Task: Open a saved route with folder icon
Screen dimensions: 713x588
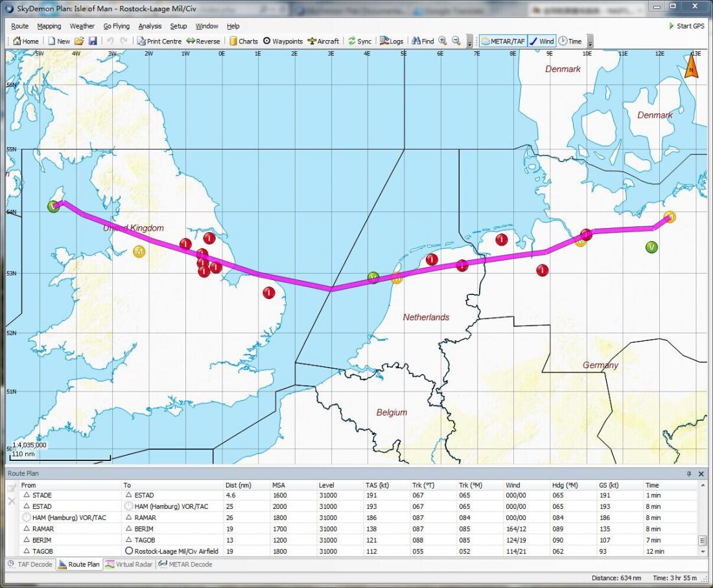Action: pos(79,41)
